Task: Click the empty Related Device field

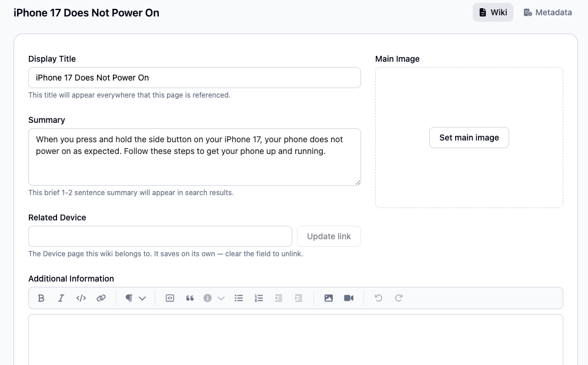Action: coord(160,236)
